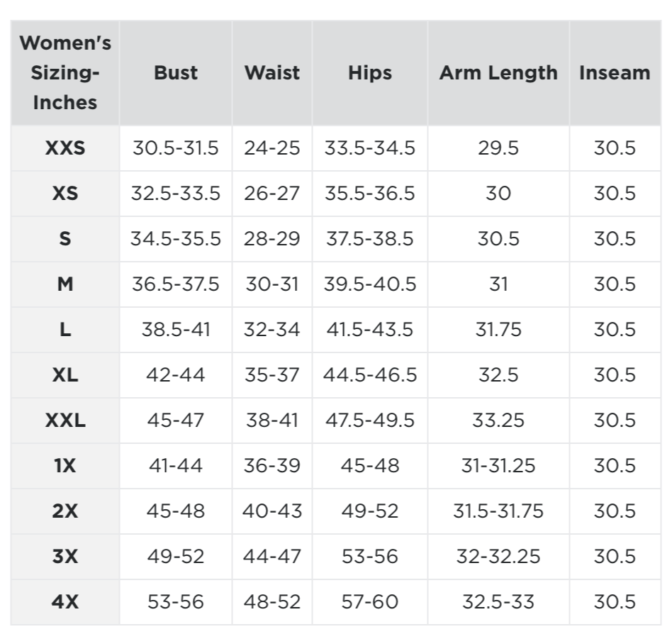Click arm length 32-32.25 for size 3X

pyautogui.click(x=498, y=557)
